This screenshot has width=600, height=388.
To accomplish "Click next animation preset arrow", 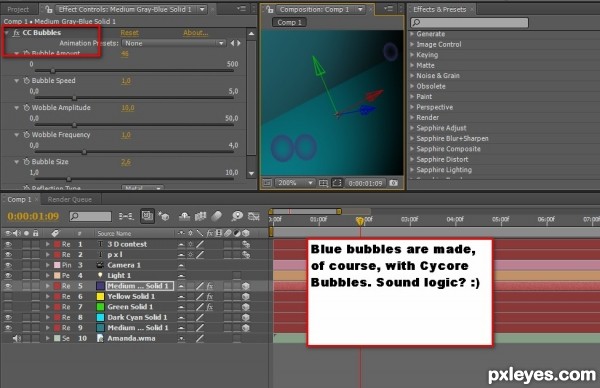I will pyautogui.click(x=239, y=43).
